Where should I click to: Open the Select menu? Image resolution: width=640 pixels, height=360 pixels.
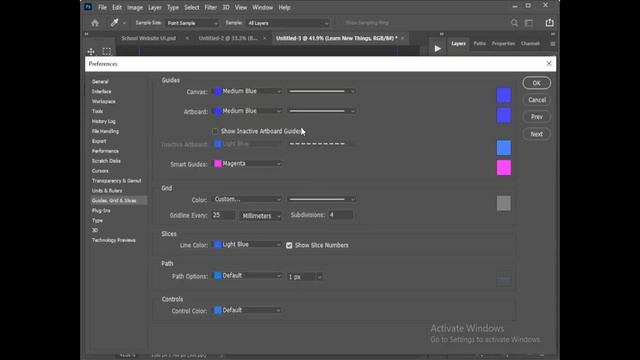[191, 7]
